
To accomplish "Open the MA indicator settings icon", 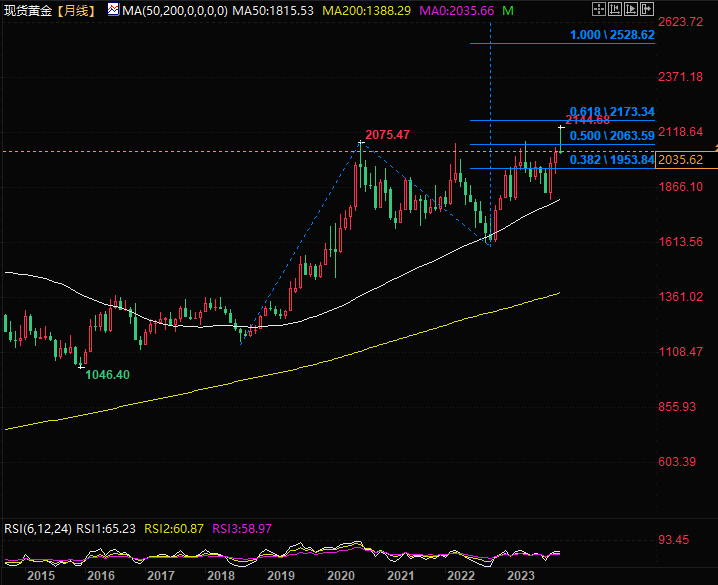I will point(113,10).
